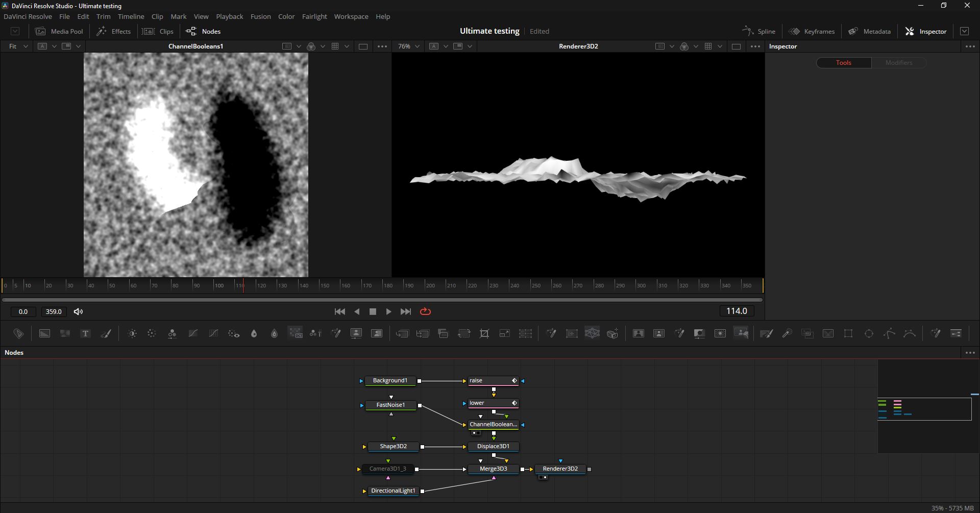The width and height of the screenshot is (980, 513).
Task: Add a Paint brush tool from toolbar
Action: (x=106, y=333)
